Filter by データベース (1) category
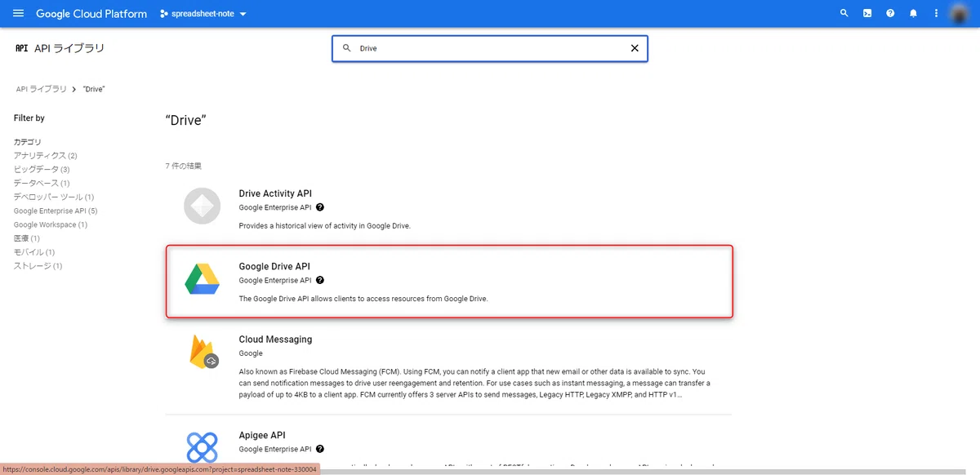980x475 pixels. (42, 183)
